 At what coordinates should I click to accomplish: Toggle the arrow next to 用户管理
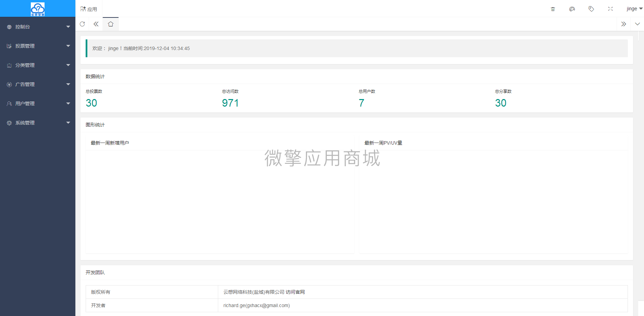[68, 104]
